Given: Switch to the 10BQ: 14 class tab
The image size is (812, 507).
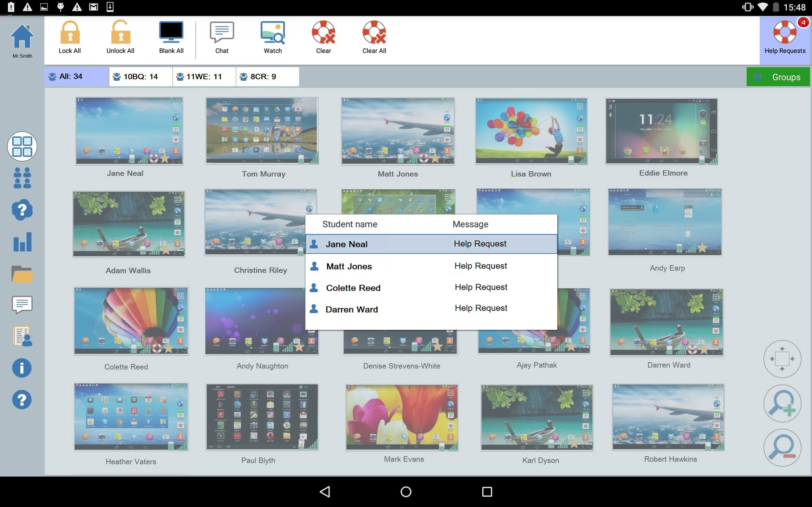Looking at the screenshot, I should point(140,77).
